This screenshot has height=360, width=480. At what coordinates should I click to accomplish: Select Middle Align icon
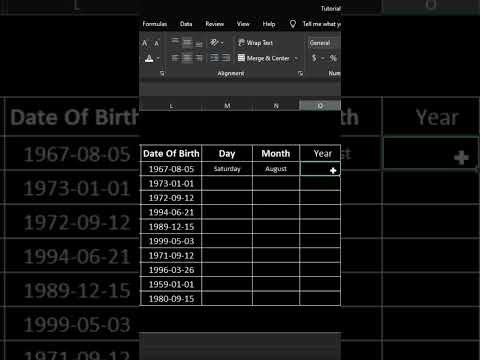coord(187,42)
